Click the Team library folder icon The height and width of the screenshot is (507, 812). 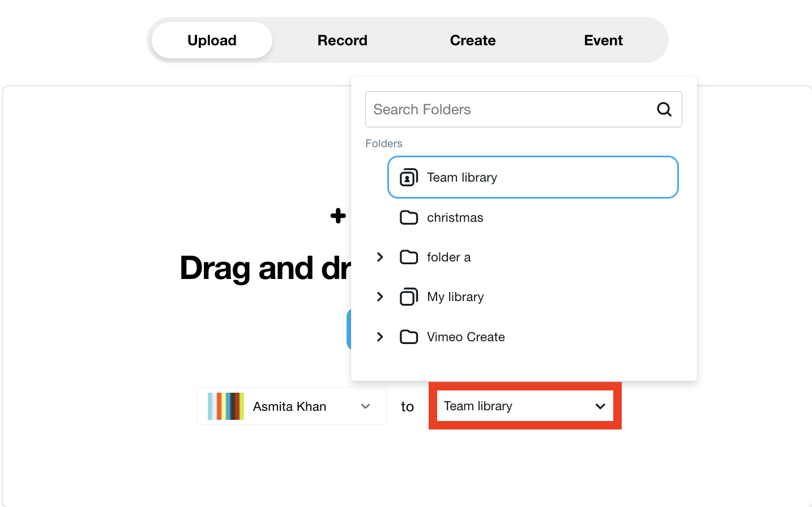[x=408, y=178]
